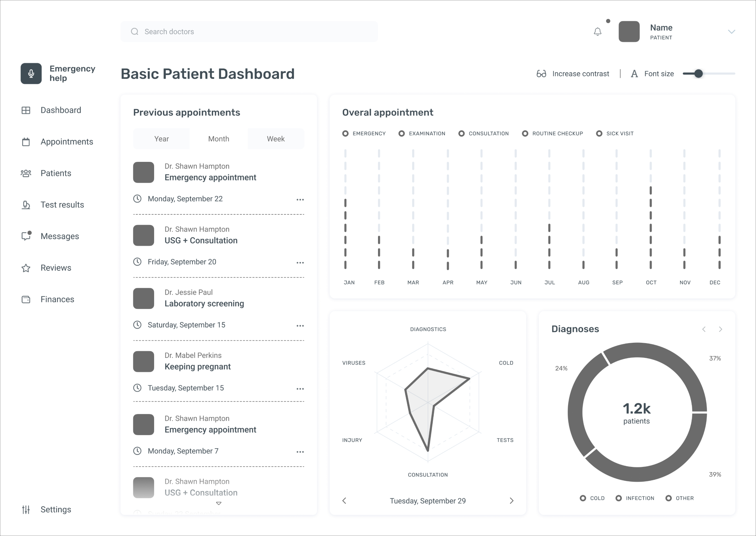Open Settings sliders icon
Screen dimensions: 756x536
[26, 510]
